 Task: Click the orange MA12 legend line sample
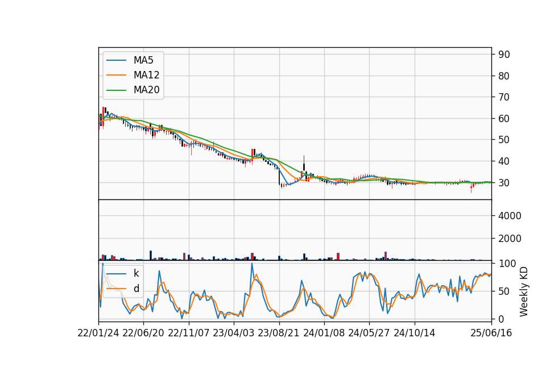click(x=116, y=75)
